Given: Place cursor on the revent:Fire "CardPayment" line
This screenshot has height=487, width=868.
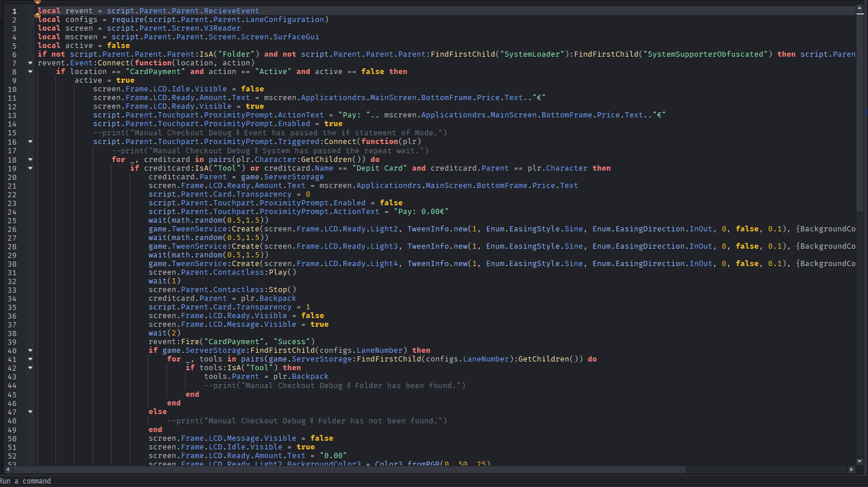Looking at the screenshot, I should (x=231, y=342).
